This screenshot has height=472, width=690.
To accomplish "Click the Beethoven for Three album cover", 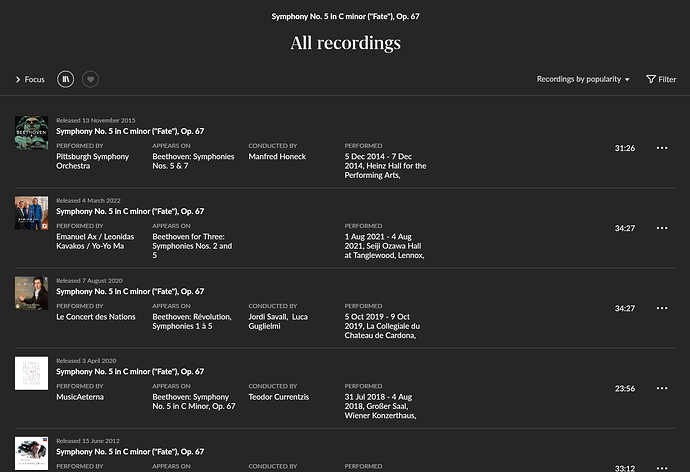I will pos(31,213).
